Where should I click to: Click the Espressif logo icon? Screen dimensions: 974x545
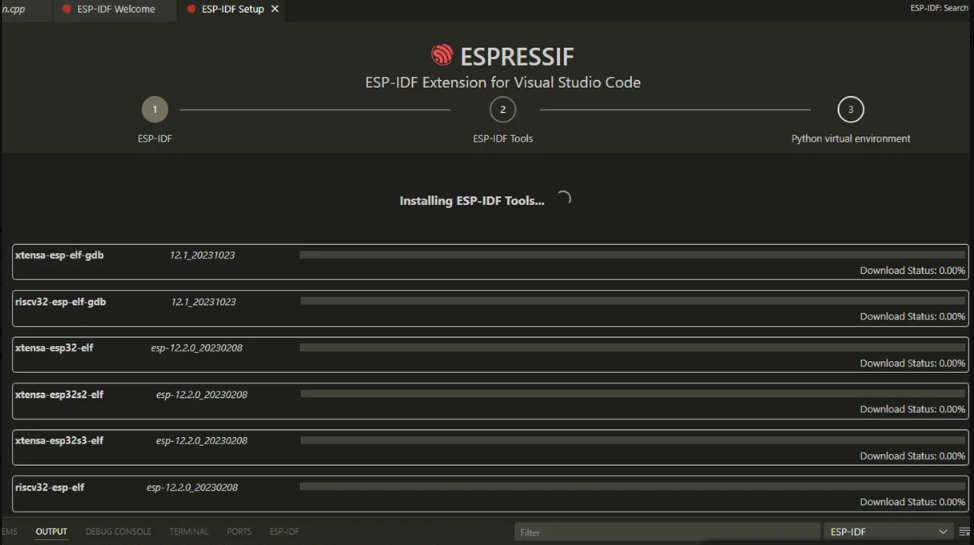tap(442, 55)
